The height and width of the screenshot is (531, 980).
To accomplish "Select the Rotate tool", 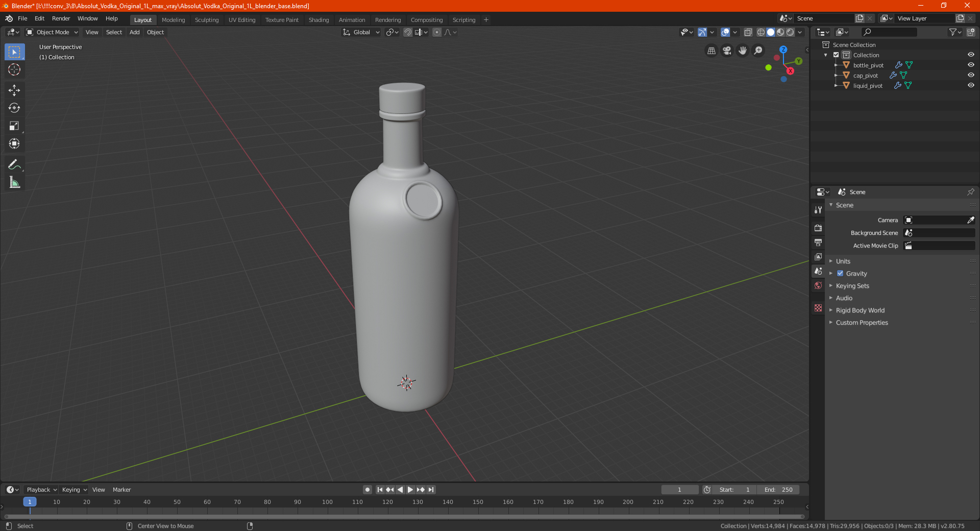I will pos(14,108).
